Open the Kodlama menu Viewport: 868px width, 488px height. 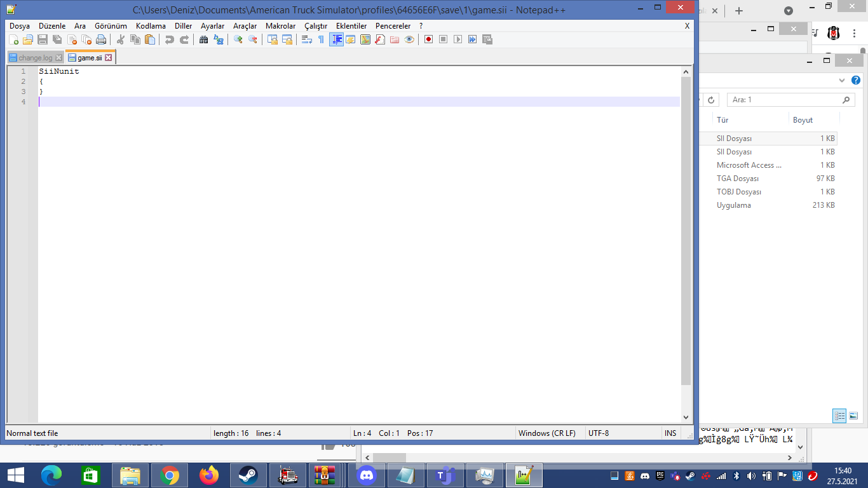tap(151, 26)
